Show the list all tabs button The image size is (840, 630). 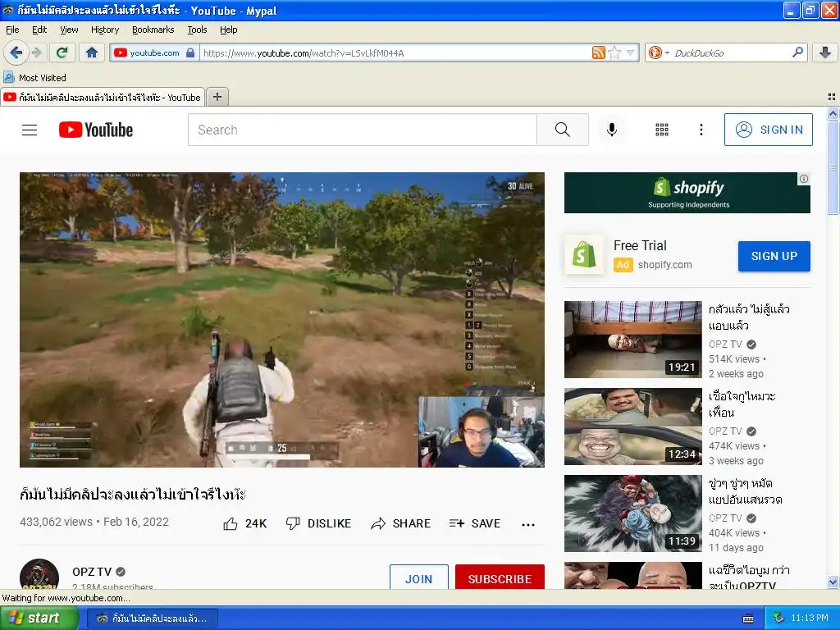click(x=832, y=97)
